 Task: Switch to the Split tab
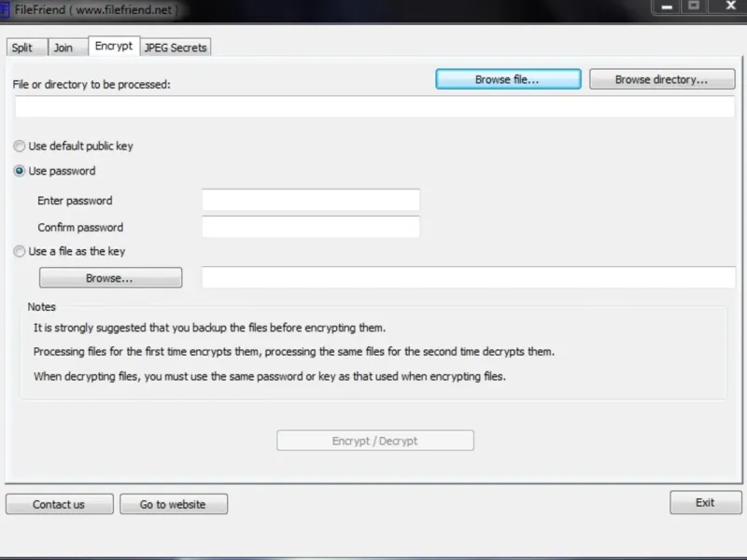pyautogui.click(x=27, y=48)
